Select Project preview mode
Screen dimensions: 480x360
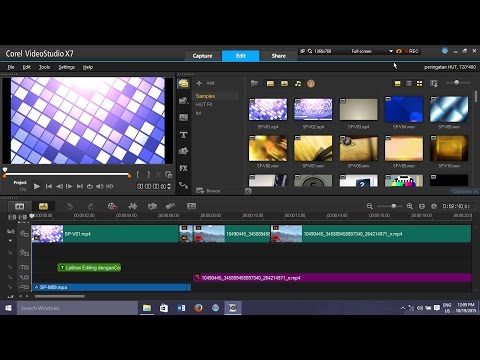point(20,183)
